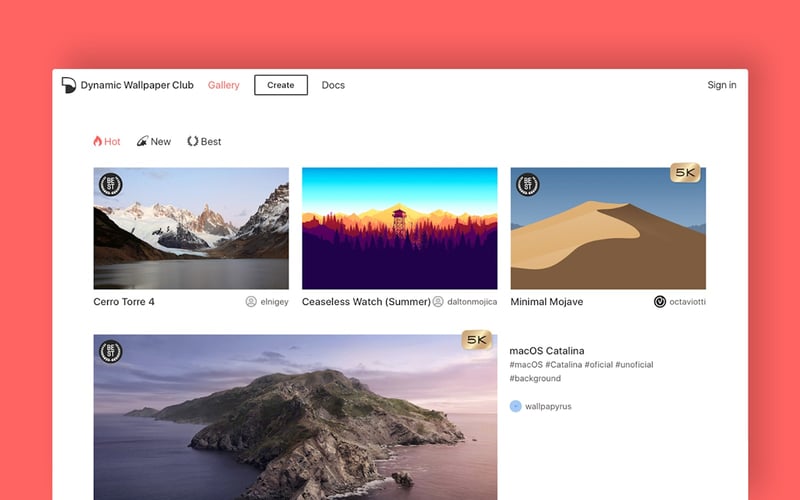Click the laurel icon beside Best

pos(192,141)
